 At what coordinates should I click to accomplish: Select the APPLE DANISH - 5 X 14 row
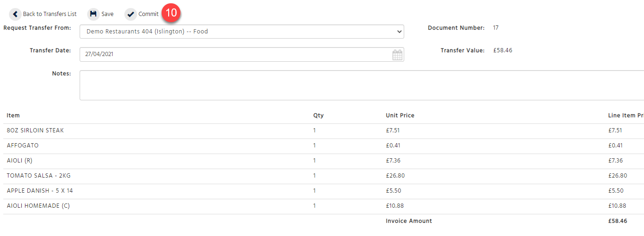[324, 191]
